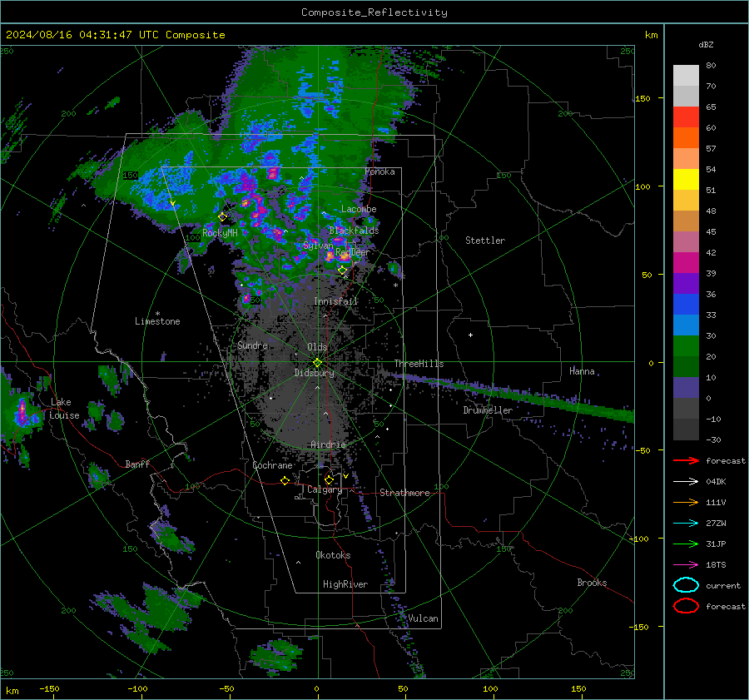Click the Innisfail town label
This screenshot has height=700, width=749.
336,301
